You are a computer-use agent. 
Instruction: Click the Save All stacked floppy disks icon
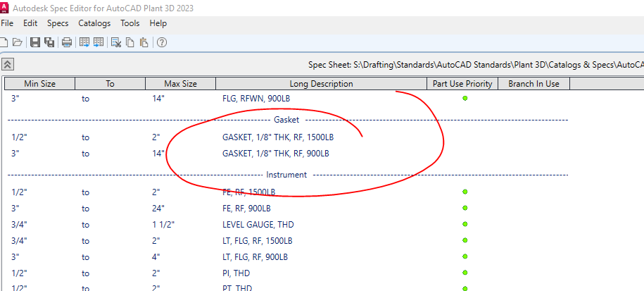point(49,42)
